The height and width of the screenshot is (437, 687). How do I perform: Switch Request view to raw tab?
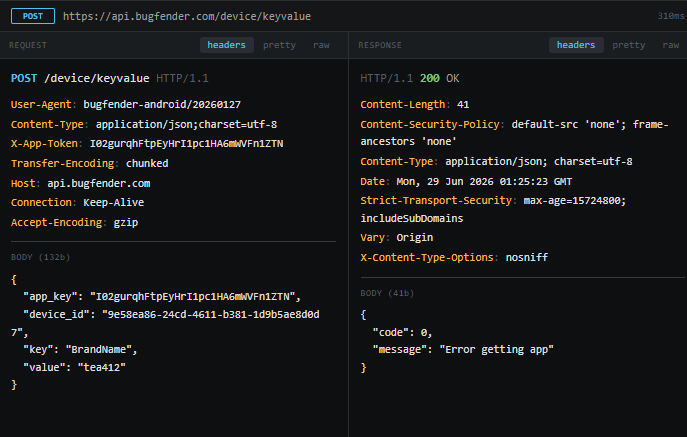point(321,45)
